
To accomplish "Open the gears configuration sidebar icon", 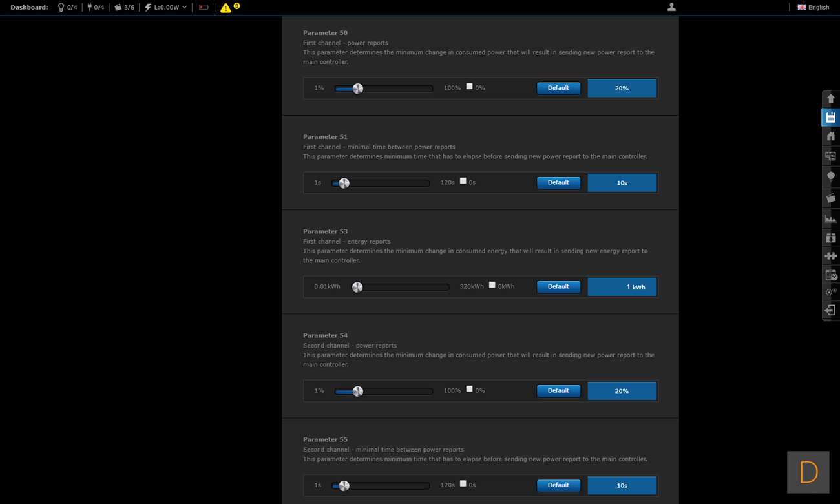I will [x=830, y=293].
